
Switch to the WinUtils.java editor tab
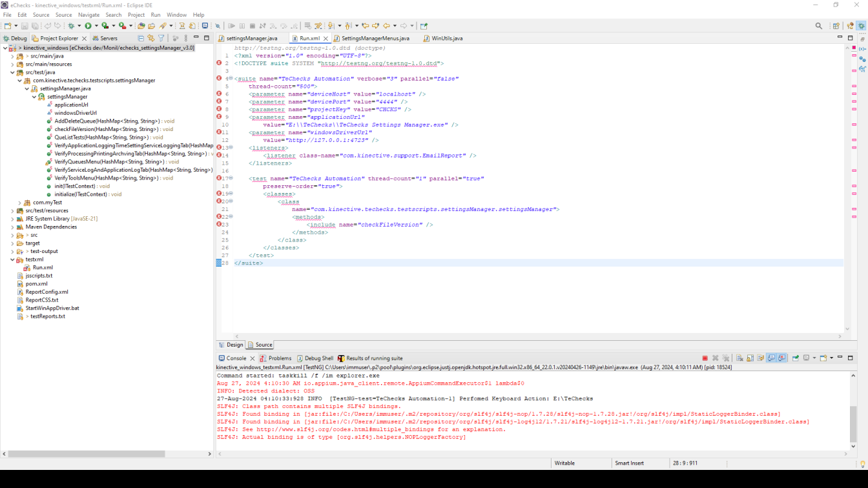[x=447, y=38]
